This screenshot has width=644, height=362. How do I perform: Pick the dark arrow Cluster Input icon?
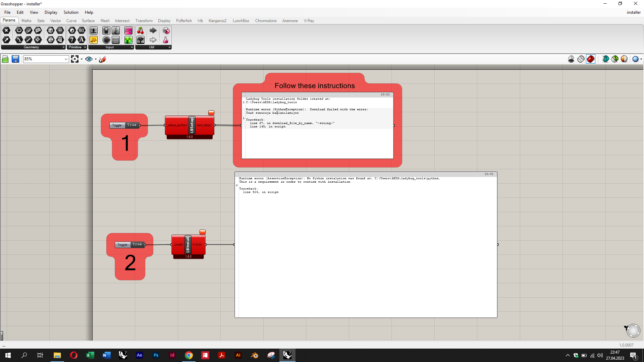point(153,31)
